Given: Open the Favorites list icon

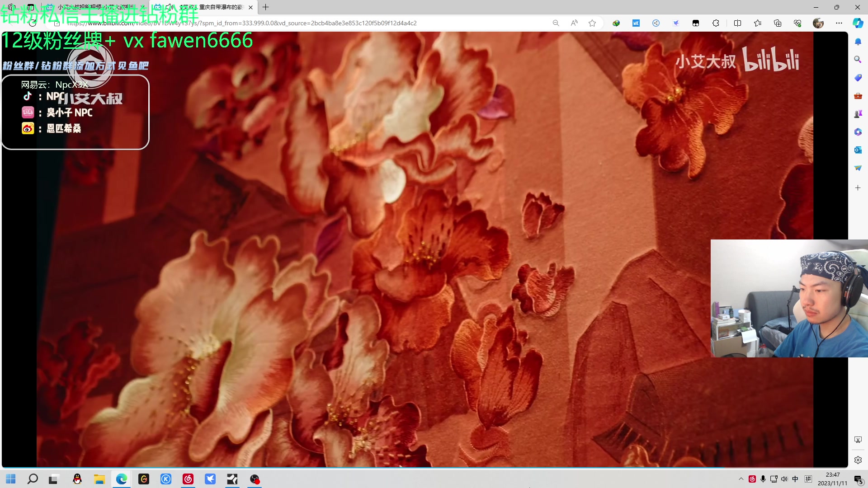Looking at the screenshot, I should [758, 23].
